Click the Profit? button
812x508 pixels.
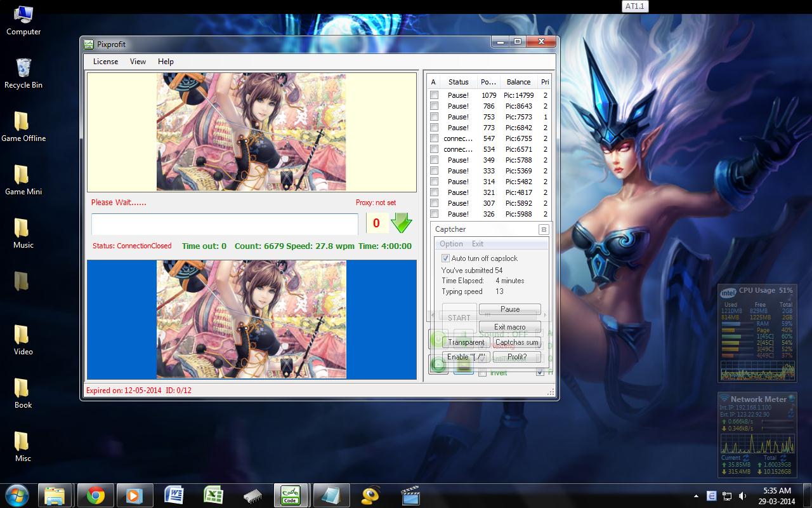(517, 357)
